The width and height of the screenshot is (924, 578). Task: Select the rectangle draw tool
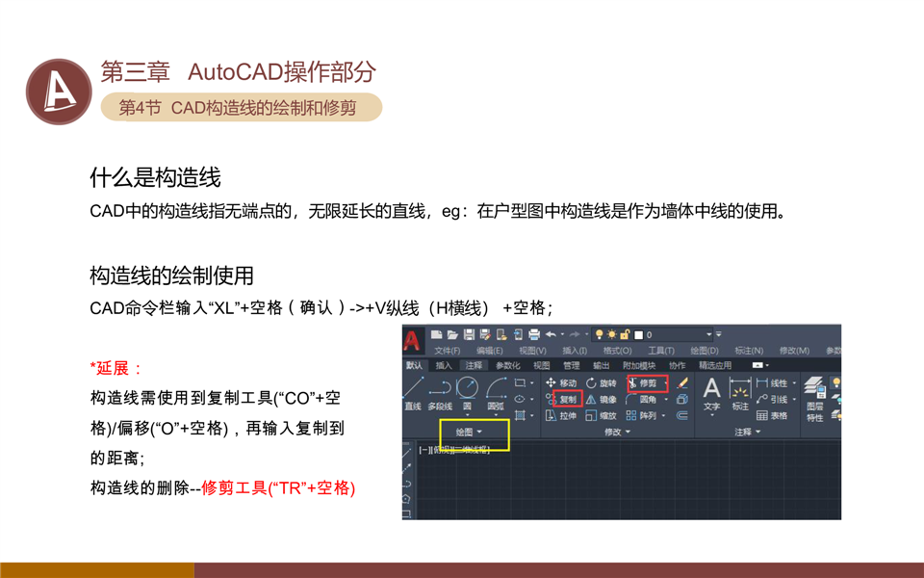coord(519,382)
